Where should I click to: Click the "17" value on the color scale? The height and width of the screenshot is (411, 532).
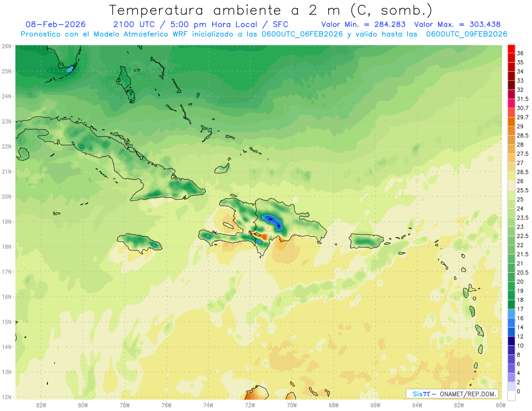click(520, 309)
